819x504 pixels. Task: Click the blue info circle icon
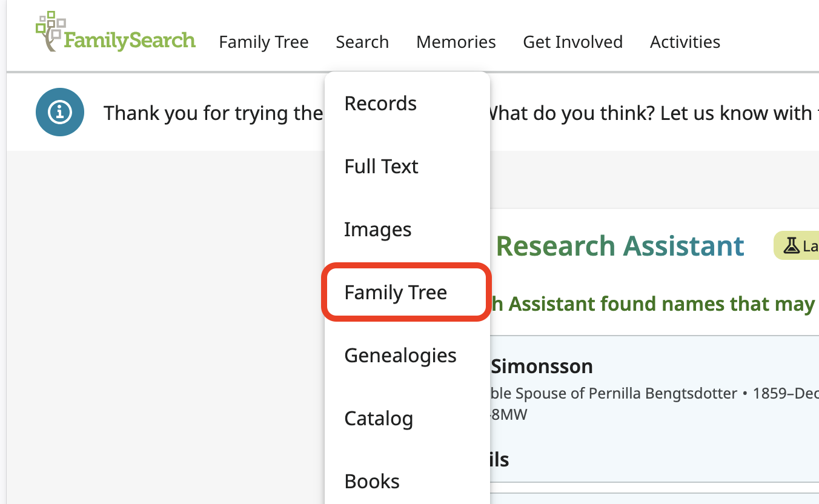(59, 112)
